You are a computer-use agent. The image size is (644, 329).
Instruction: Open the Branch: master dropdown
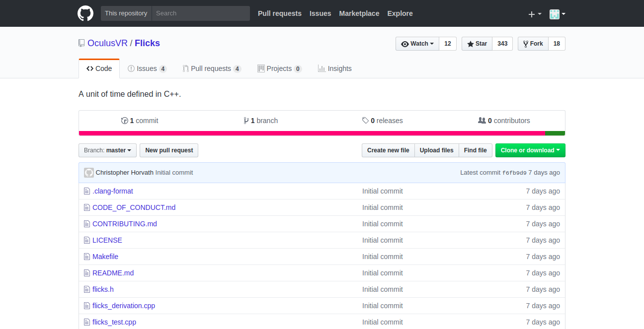[x=107, y=150]
